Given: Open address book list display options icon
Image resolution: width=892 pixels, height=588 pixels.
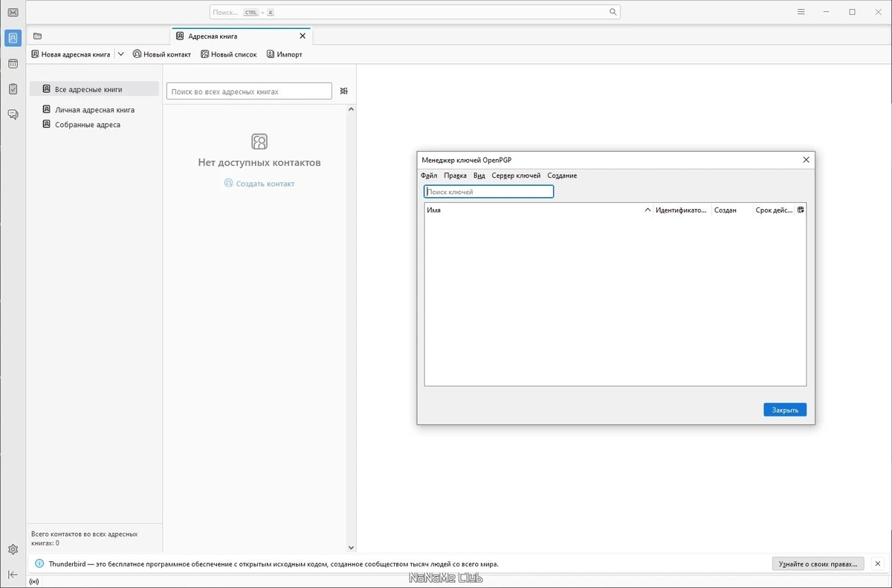Looking at the screenshot, I should [344, 91].
